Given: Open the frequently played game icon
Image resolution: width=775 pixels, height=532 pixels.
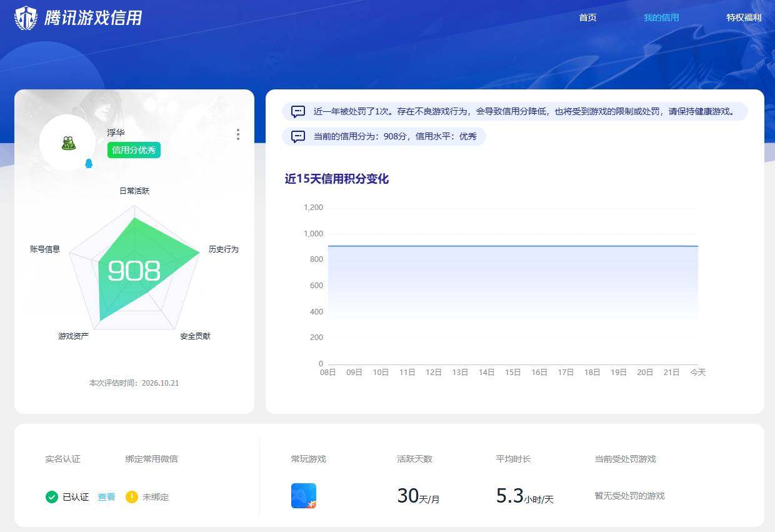Looking at the screenshot, I should click(x=304, y=496).
